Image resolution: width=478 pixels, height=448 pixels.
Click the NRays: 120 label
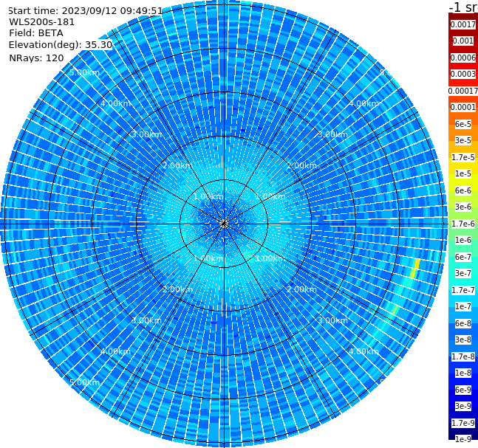(x=36, y=58)
